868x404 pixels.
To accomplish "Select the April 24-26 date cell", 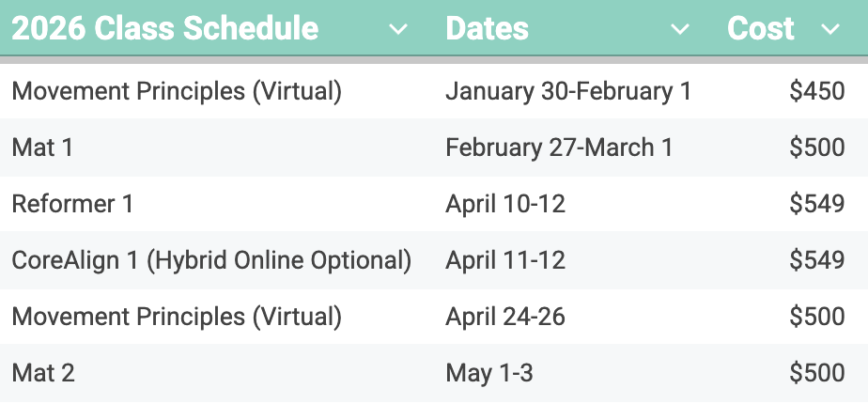I will coord(505,317).
